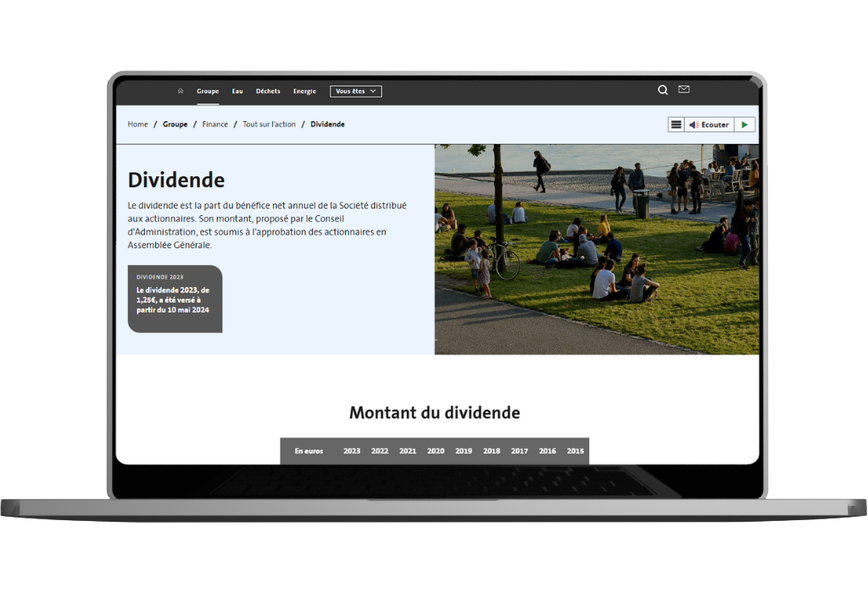The width and height of the screenshot is (868, 593).
Task: Open Tout sur l'action breadcrumb
Action: point(269,125)
